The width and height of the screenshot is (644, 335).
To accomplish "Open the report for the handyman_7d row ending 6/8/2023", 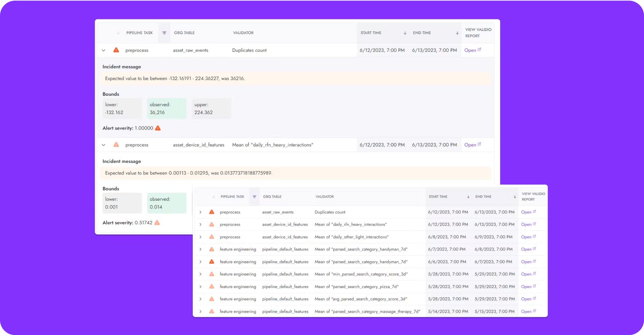I will (529, 249).
